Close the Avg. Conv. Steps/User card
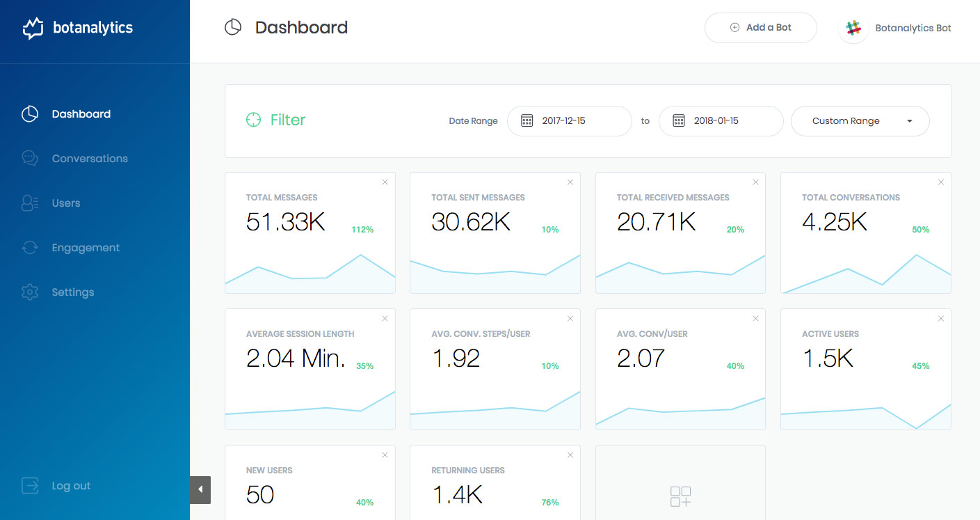Image resolution: width=980 pixels, height=520 pixels. click(x=570, y=319)
